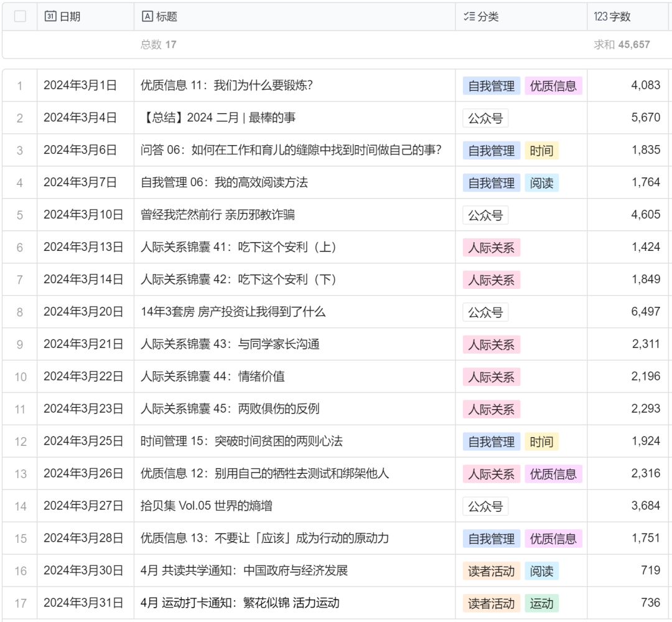672x622 pixels.
Task: Select title 4月 运动打卡通知：繁花似锦 活力运动
Action: (240, 603)
